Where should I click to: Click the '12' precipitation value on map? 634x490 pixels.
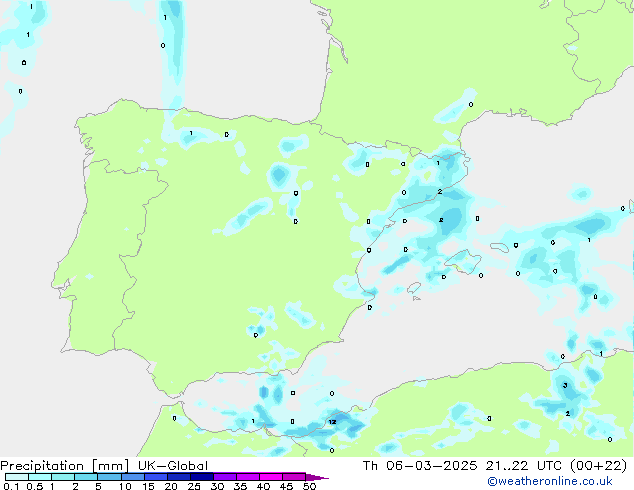click(x=332, y=422)
